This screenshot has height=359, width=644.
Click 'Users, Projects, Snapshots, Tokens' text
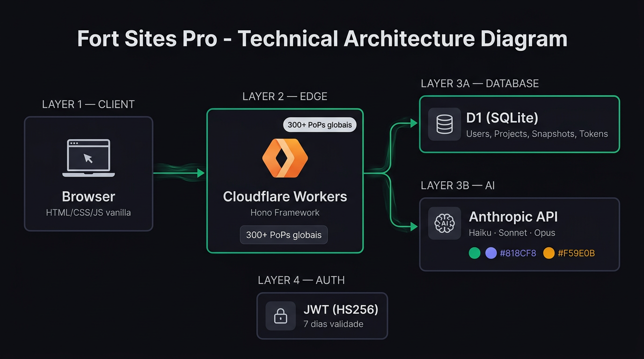click(537, 134)
